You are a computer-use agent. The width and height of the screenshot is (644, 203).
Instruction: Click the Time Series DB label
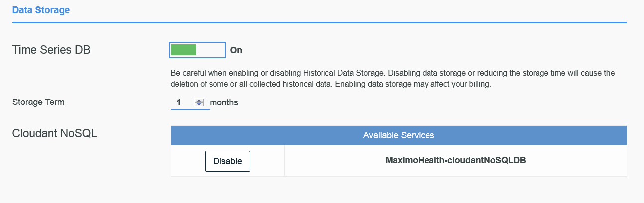coord(51,50)
